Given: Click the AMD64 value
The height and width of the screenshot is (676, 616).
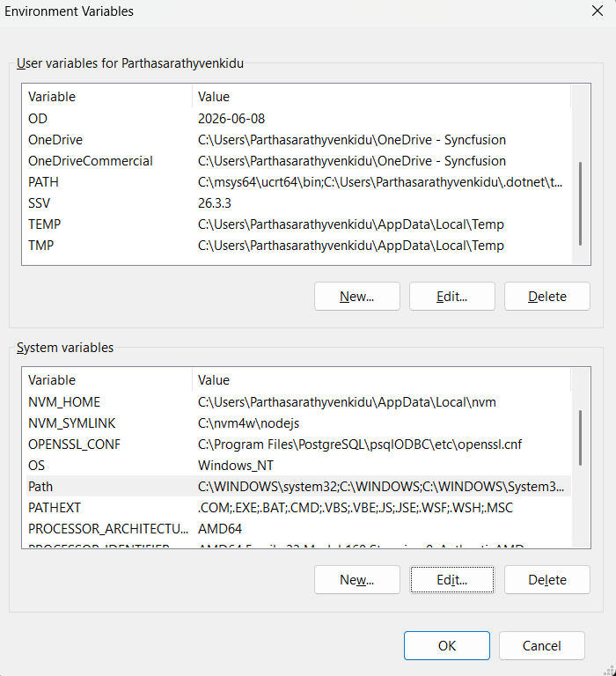Looking at the screenshot, I should (x=220, y=528).
